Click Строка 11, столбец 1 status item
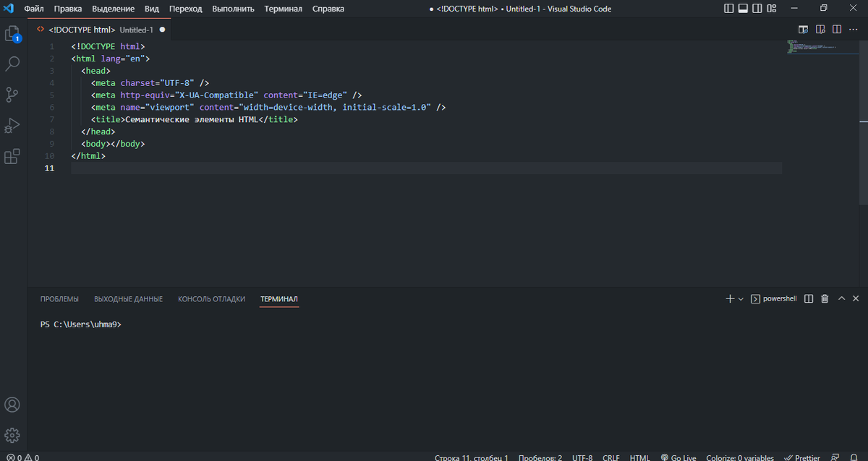The image size is (868, 461). 472,457
